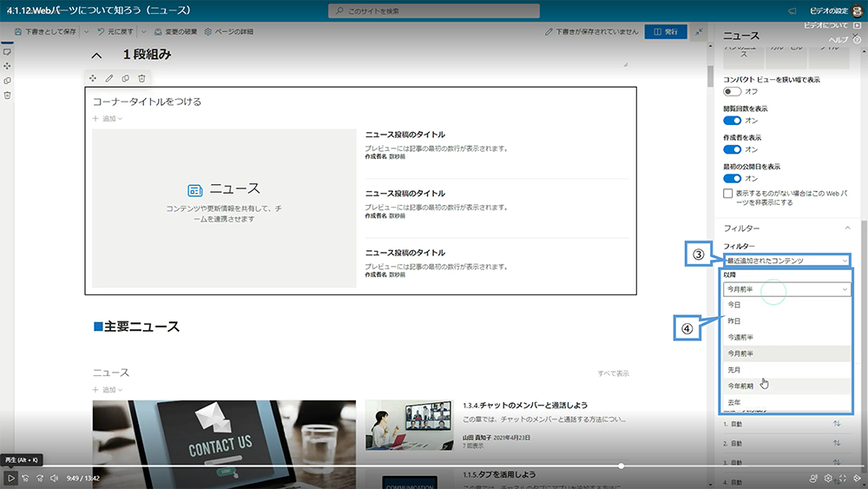Click the ビデオについて video icon
The image size is (868, 489).
tap(857, 25)
